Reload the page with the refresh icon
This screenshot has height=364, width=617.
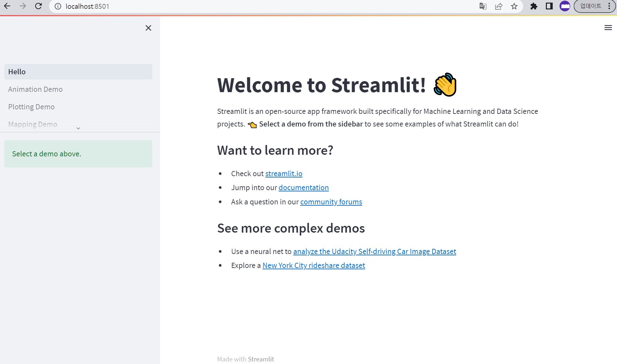tap(38, 6)
